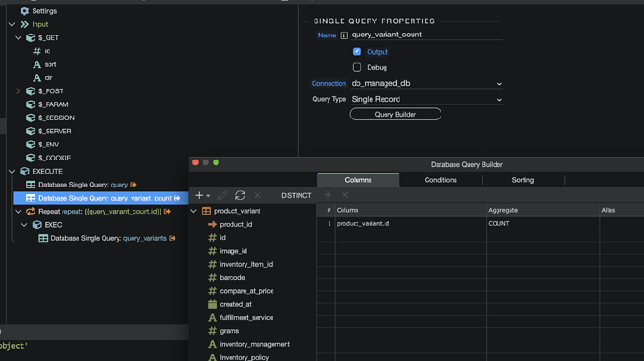Click the edit pencil in Query Builder toolbar
This screenshot has width=644, height=361.
point(222,195)
